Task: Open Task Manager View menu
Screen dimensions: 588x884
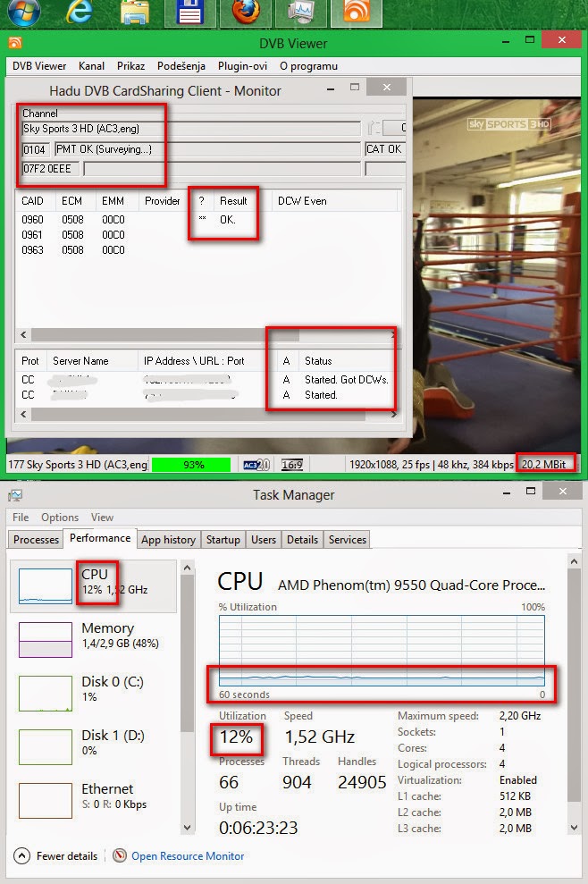Action: coord(102,517)
